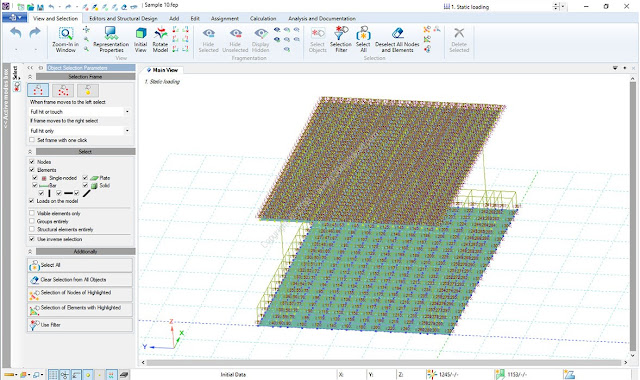Toggle the Nodes checkbox
The image size is (640, 380).
click(x=32, y=162)
